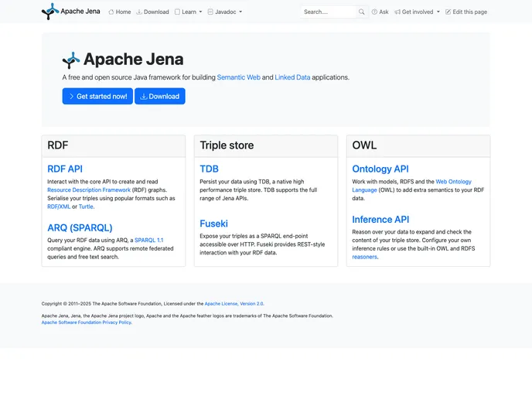
Task: Open the Semantic Web link
Action: (238, 77)
